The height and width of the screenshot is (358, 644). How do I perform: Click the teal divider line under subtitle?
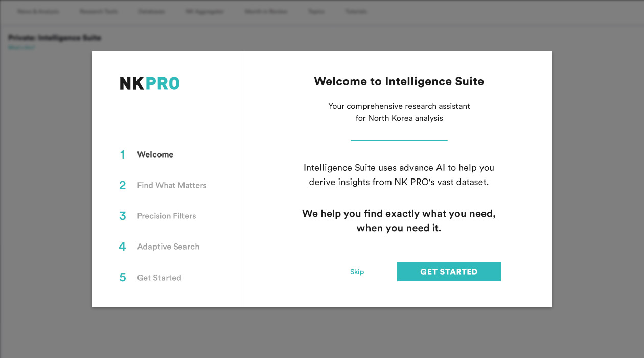pyautogui.click(x=399, y=140)
